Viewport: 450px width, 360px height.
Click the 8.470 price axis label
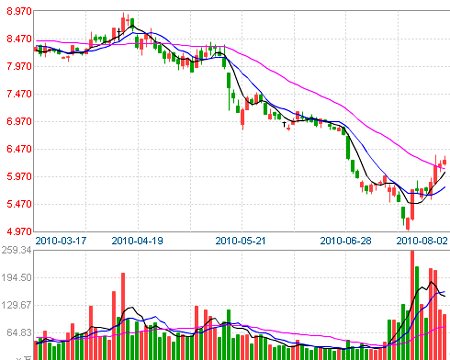(19, 39)
